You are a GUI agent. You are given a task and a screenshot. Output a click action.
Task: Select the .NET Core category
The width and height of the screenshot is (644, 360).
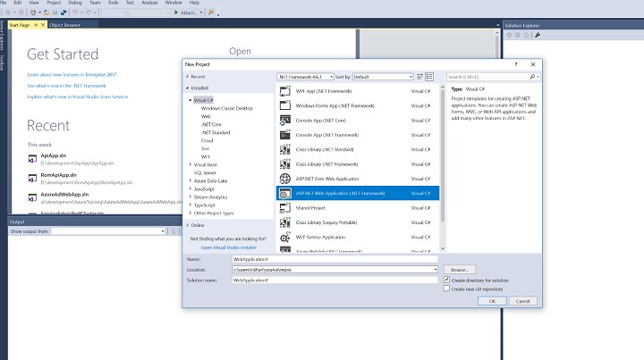point(211,124)
